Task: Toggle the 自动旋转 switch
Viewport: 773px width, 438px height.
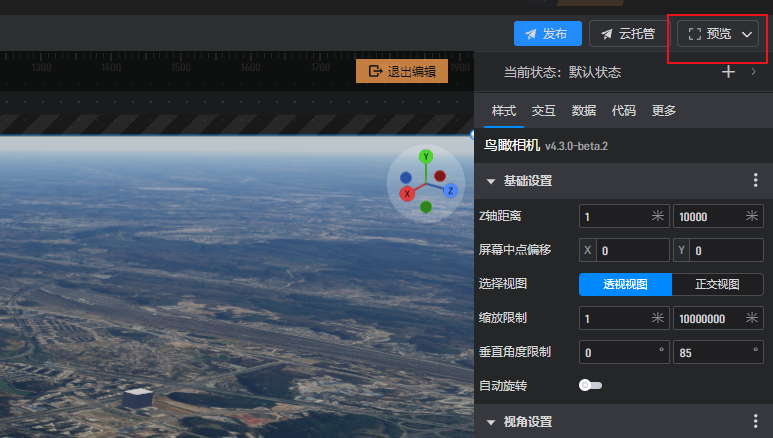Action: pyautogui.click(x=590, y=385)
